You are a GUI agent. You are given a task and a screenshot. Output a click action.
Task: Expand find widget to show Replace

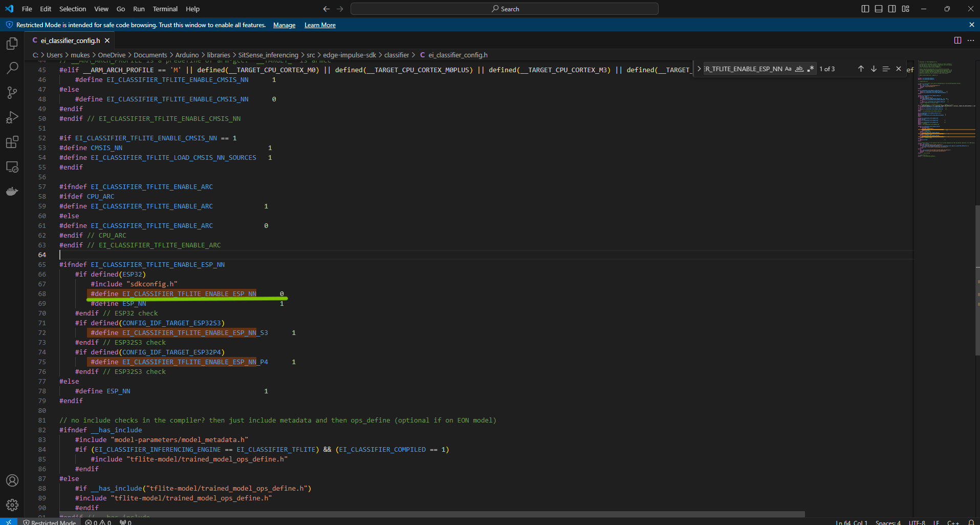tap(699, 69)
